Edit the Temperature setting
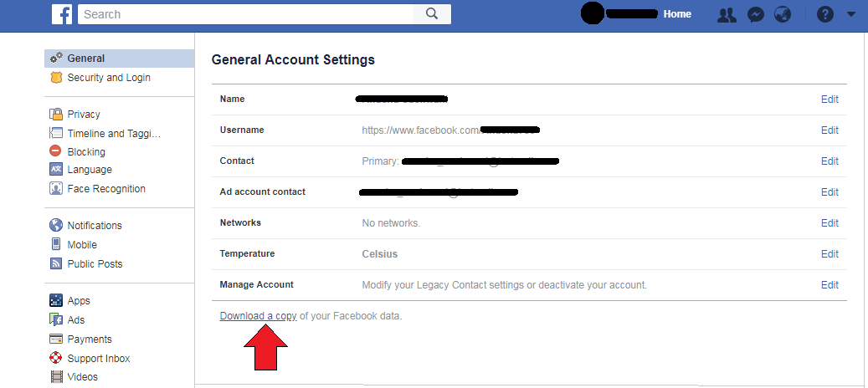Viewport: 868px width, 388px height. pos(829,253)
